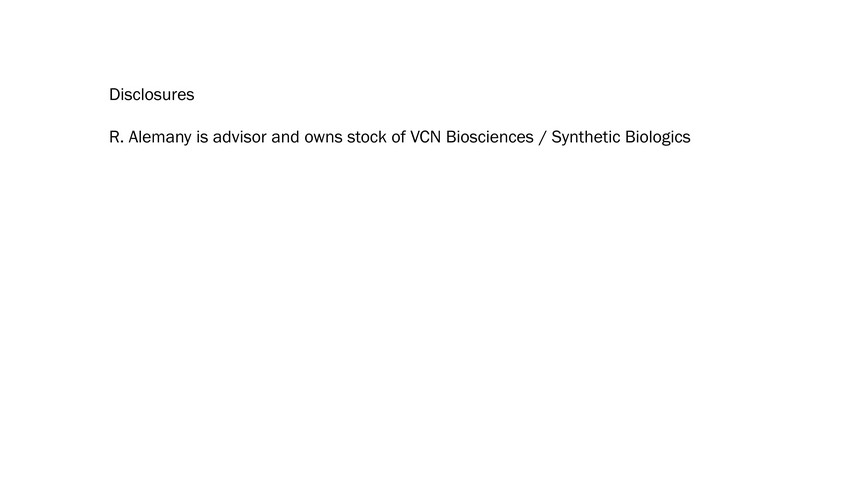850x478 pixels.
Task: Click the capital D in Disclosures
Action: pos(115,95)
